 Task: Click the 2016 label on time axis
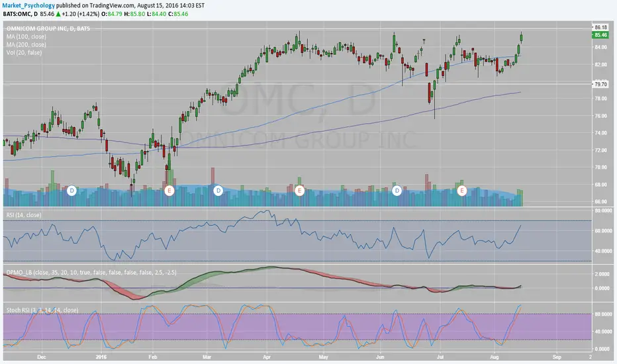101,357
